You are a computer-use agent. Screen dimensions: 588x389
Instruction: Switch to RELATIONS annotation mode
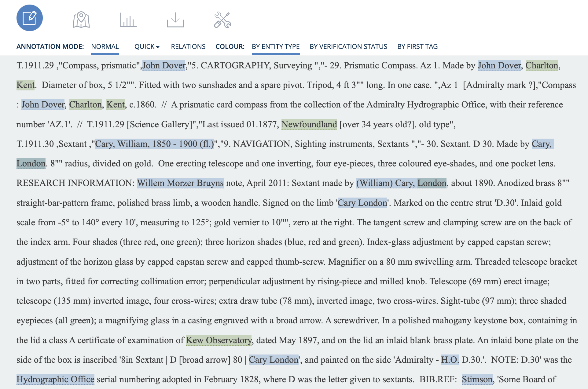[x=188, y=46]
